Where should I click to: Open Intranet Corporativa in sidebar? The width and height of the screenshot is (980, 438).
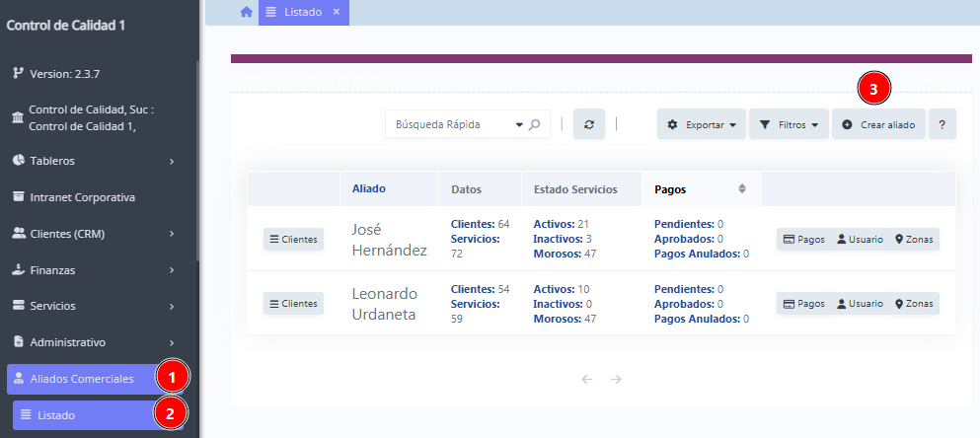tap(82, 197)
